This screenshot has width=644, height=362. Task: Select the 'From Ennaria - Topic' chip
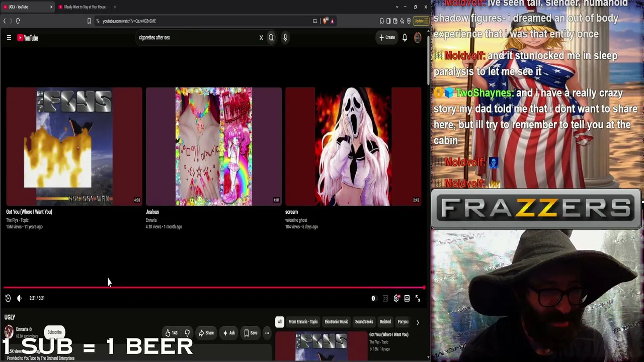[303, 322]
